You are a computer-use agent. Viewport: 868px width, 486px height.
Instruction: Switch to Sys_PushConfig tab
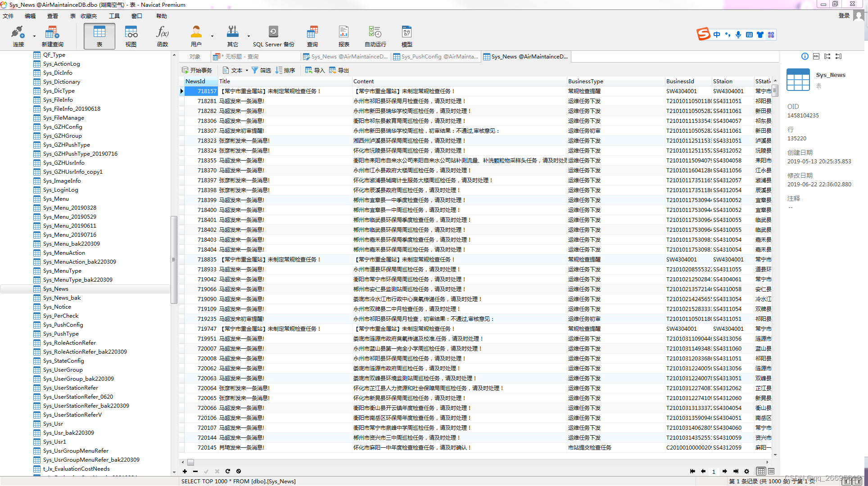coord(435,57)
